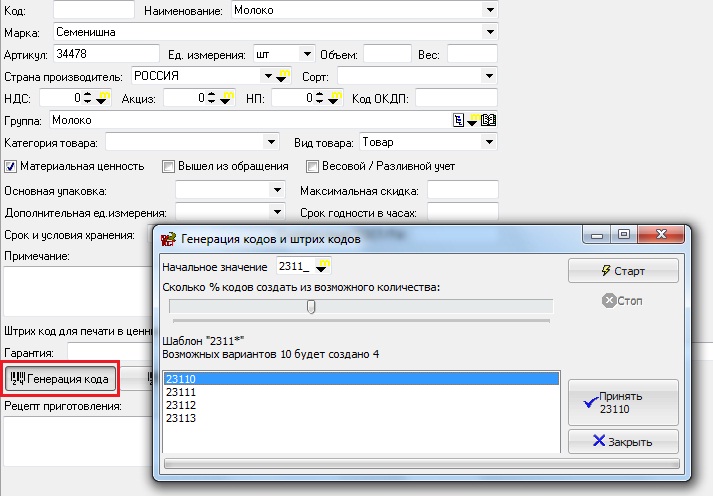Click the Код input field
713x496 pixels.
point(94,10)
